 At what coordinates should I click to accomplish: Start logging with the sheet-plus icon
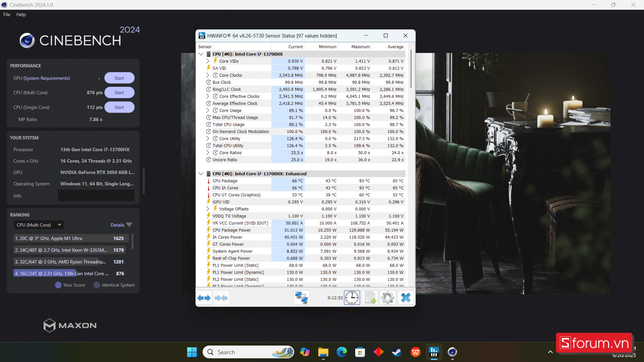coord(370,298)
